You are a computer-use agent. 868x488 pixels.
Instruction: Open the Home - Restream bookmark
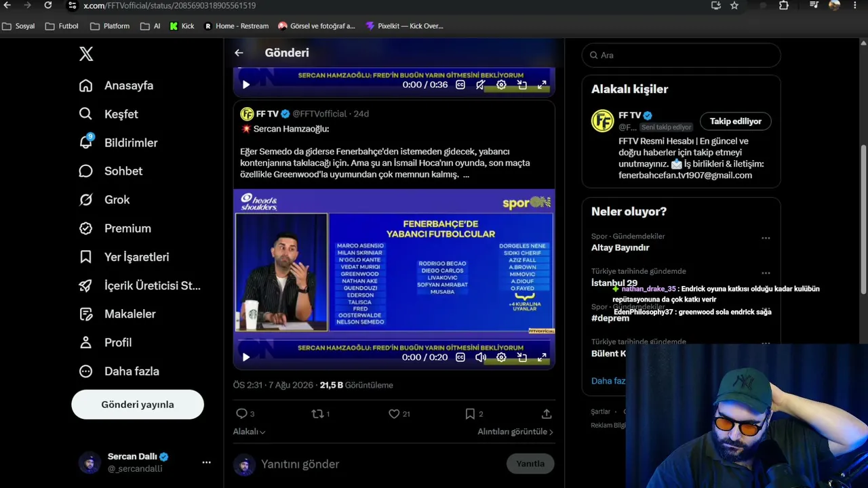tap(237, 26)
